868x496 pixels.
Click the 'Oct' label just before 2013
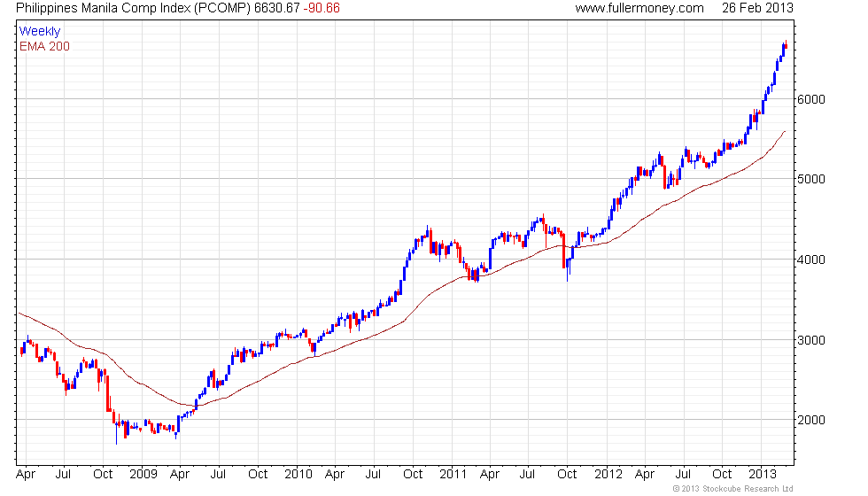pos(722,475)
